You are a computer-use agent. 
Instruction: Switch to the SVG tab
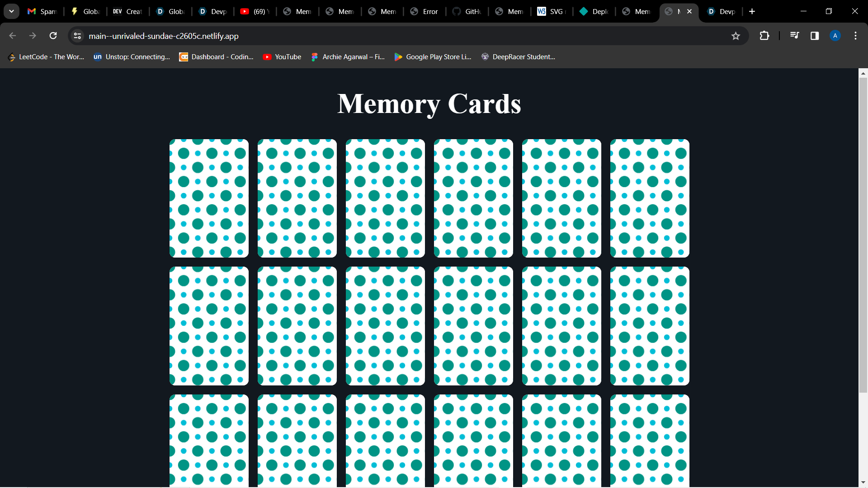pos(552,11)
